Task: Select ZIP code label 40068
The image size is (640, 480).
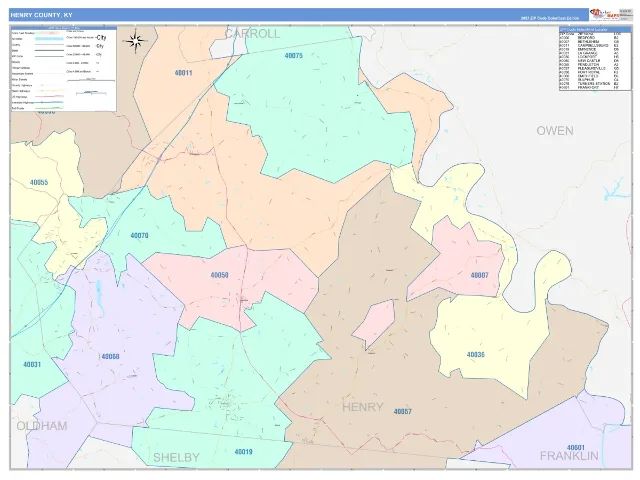Action: (110, 357)
